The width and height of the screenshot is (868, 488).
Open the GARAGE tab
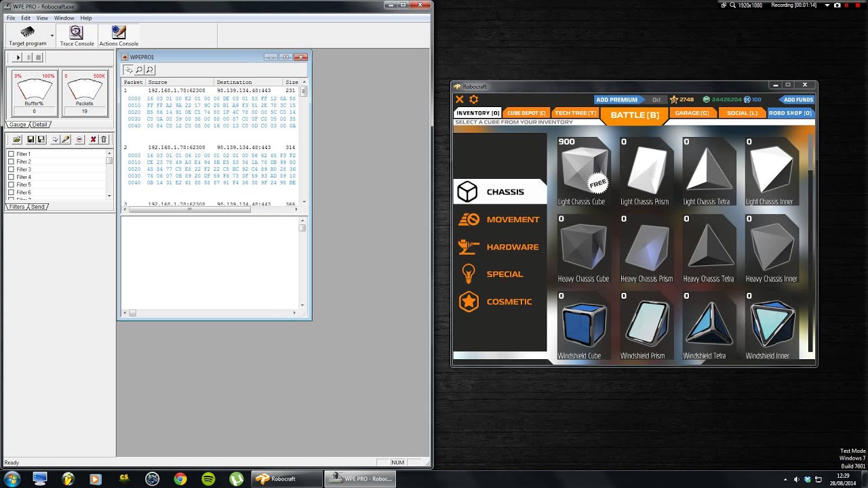692,113
